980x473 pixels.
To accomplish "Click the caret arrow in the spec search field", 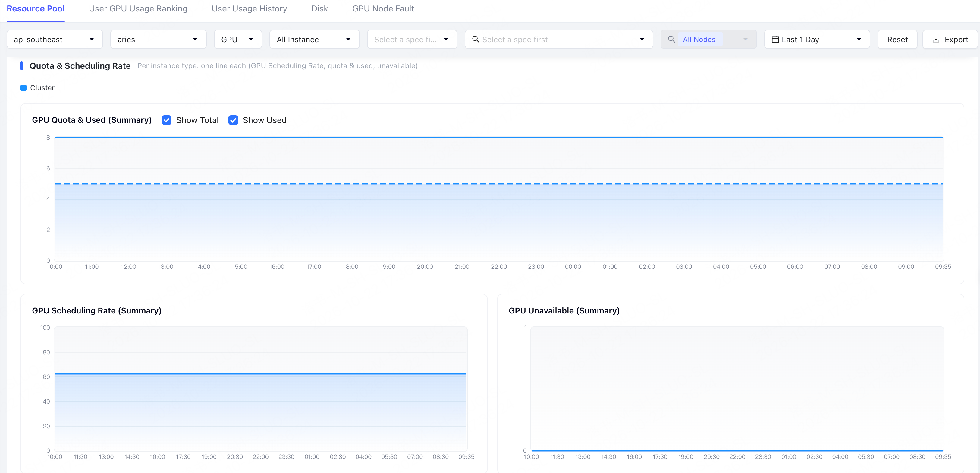I will [x=642, y=39].
